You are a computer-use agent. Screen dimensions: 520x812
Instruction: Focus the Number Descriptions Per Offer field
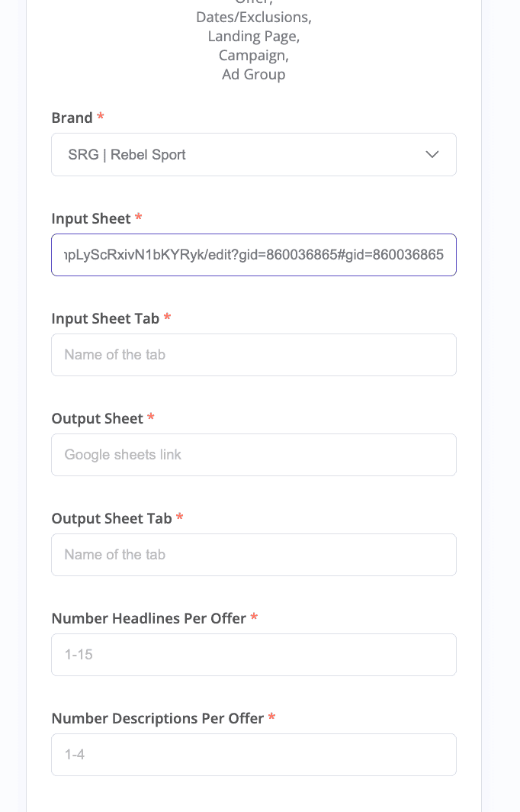[253, 755]
